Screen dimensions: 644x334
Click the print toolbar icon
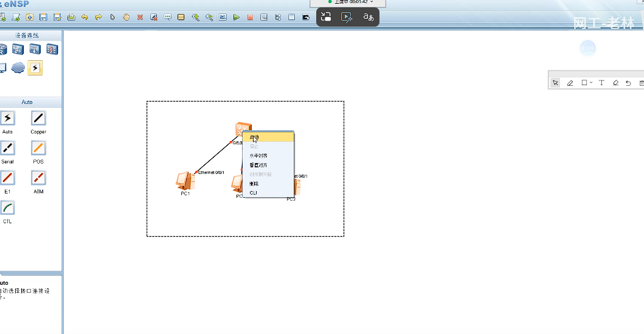click(x=71, y=17)
